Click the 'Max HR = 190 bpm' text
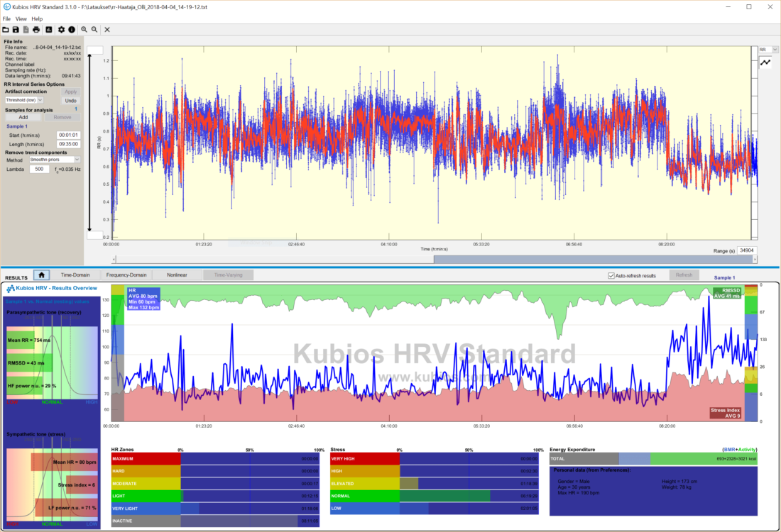Screen dimensions: 781x532 coord(578,493)
